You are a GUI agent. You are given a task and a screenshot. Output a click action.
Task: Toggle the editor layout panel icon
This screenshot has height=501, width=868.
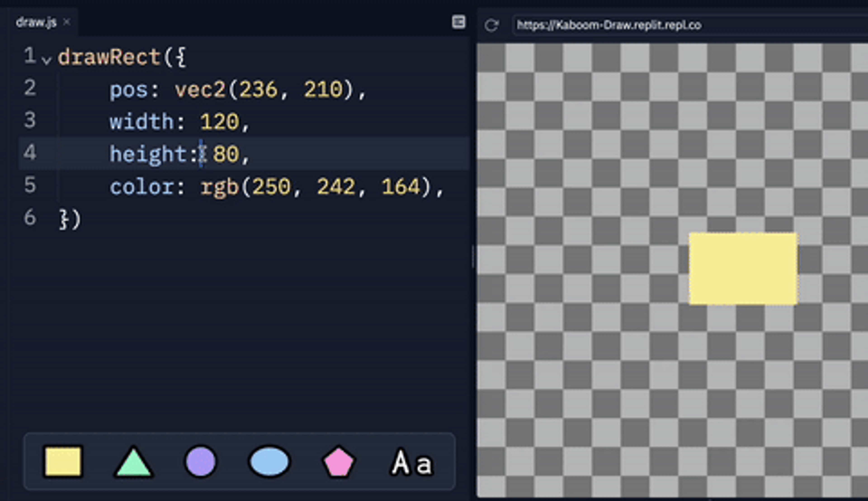[458, 22]
